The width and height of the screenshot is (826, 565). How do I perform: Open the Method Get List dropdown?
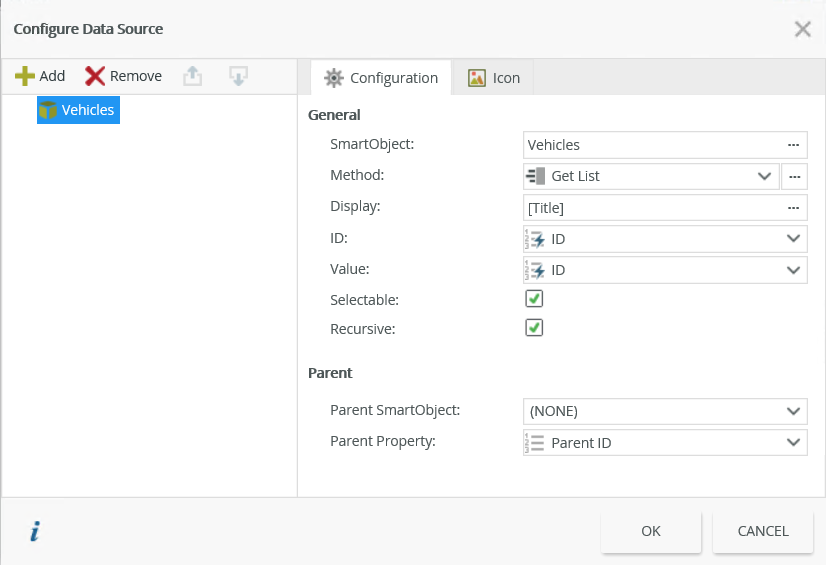[x=650, y=176]
